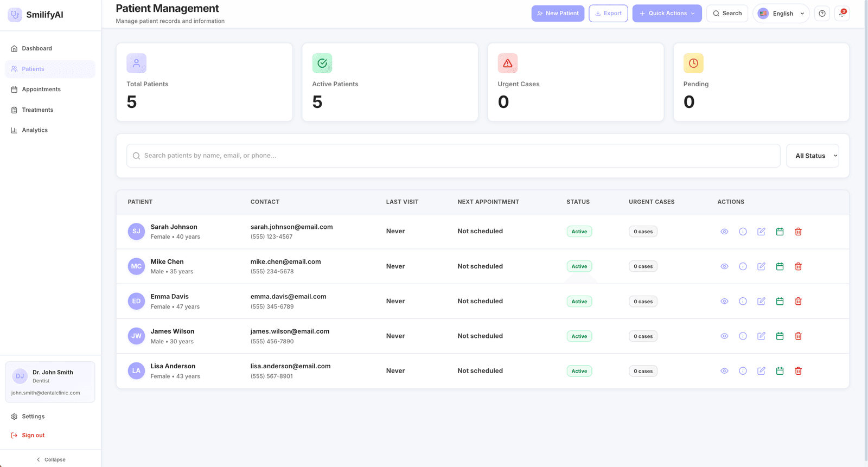
Task: Schedule appointment for Sarah Johnson via calendar icon
Action: point(780,232)
